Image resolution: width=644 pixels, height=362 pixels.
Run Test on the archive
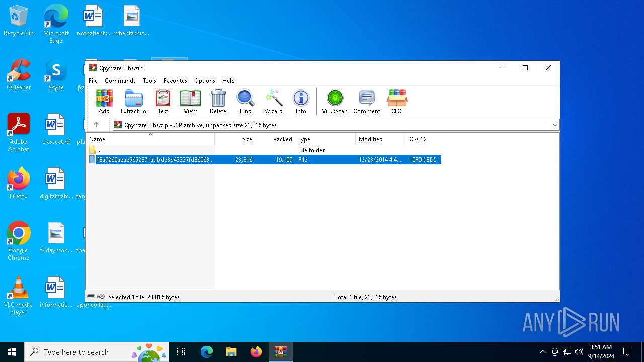click(163, 102)
